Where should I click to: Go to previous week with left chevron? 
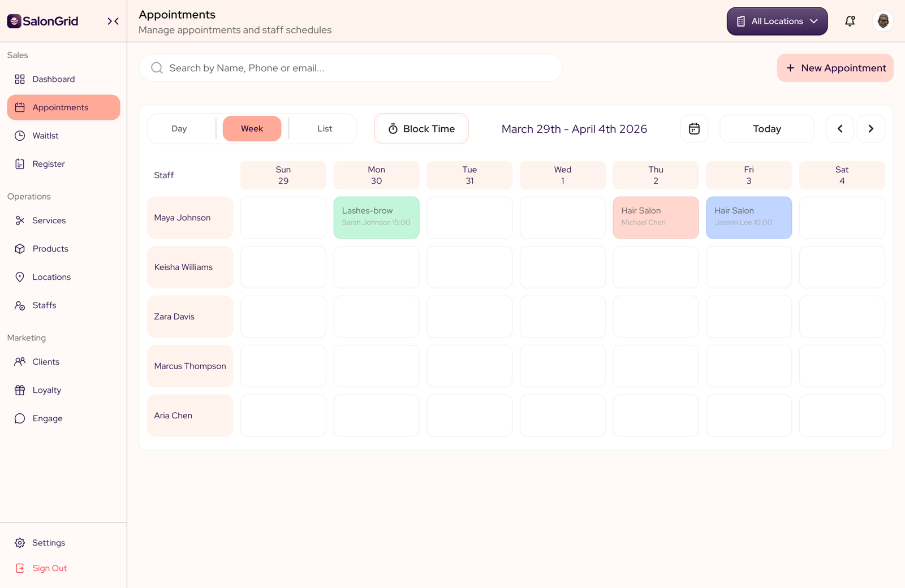coord(840,129)
